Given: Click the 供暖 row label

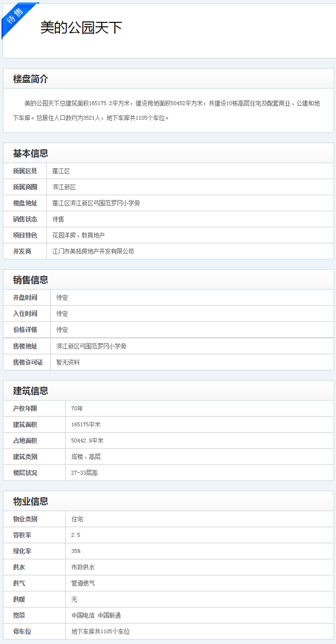Looking at the screenshot, I should pos(19,599).
